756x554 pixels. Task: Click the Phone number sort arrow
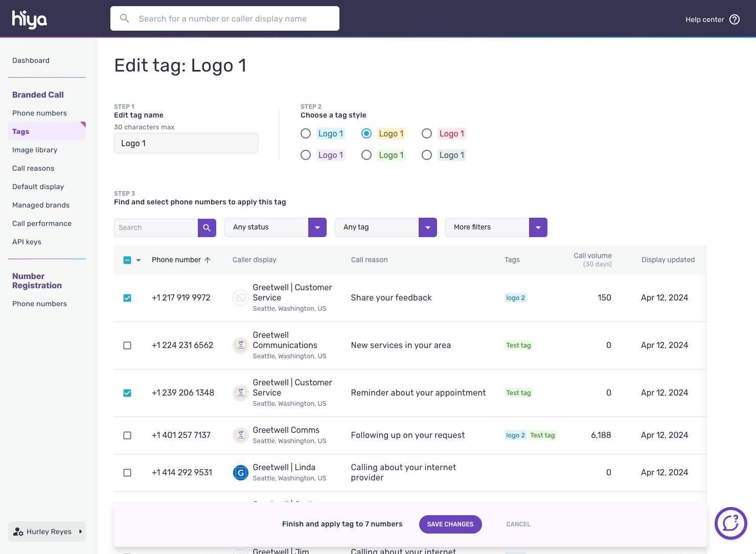(208, 260)
